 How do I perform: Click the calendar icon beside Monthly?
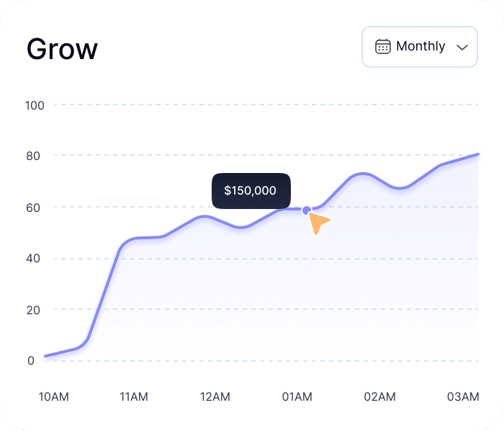(383, 47)
